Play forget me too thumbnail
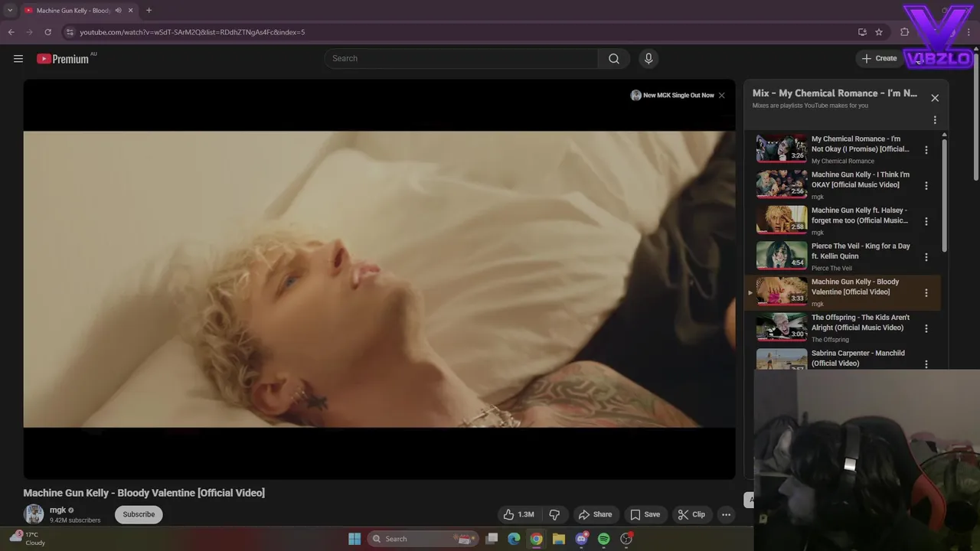Screen dimensions: 980x551 click(x=782, y=220)
